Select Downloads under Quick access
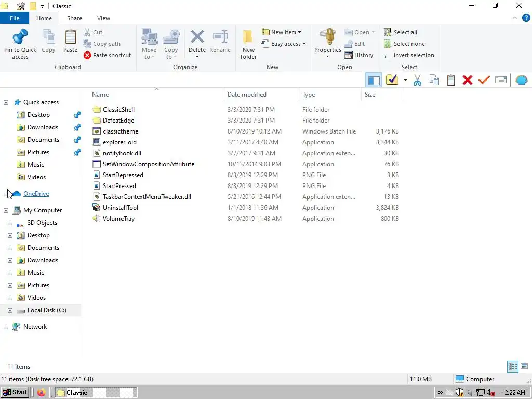 point(43,127)
